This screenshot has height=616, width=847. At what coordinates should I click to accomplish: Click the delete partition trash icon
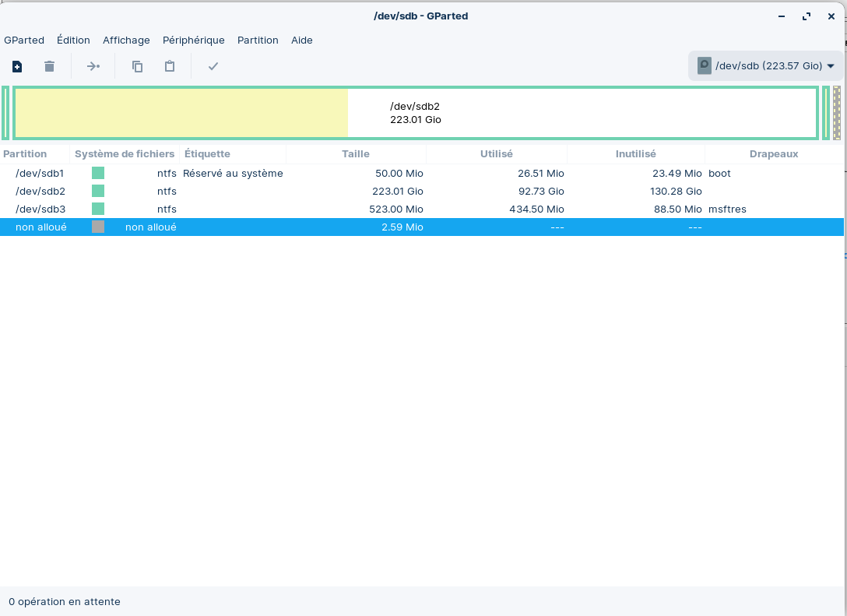[49, 66]
